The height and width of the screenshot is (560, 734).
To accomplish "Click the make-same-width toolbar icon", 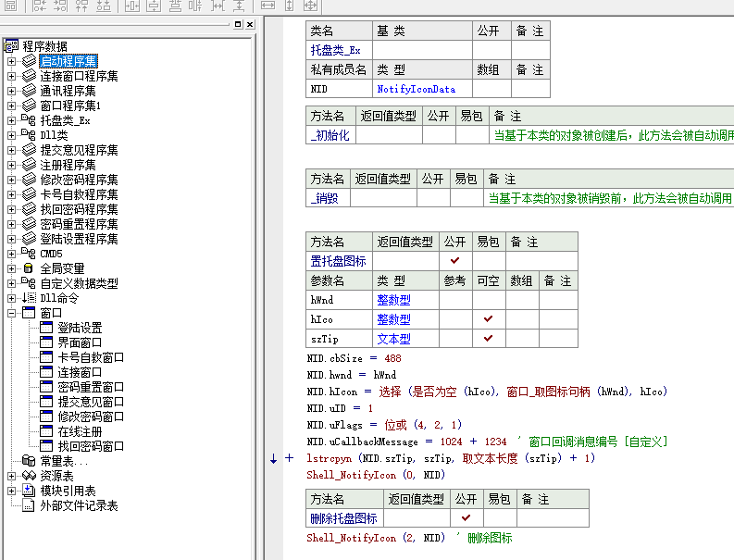I will pos(267,6).
